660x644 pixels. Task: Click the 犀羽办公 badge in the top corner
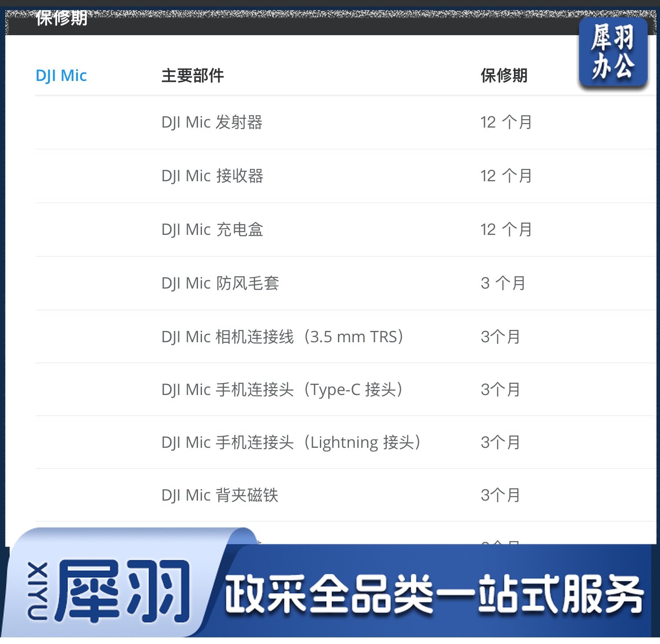tap(613, 53)
